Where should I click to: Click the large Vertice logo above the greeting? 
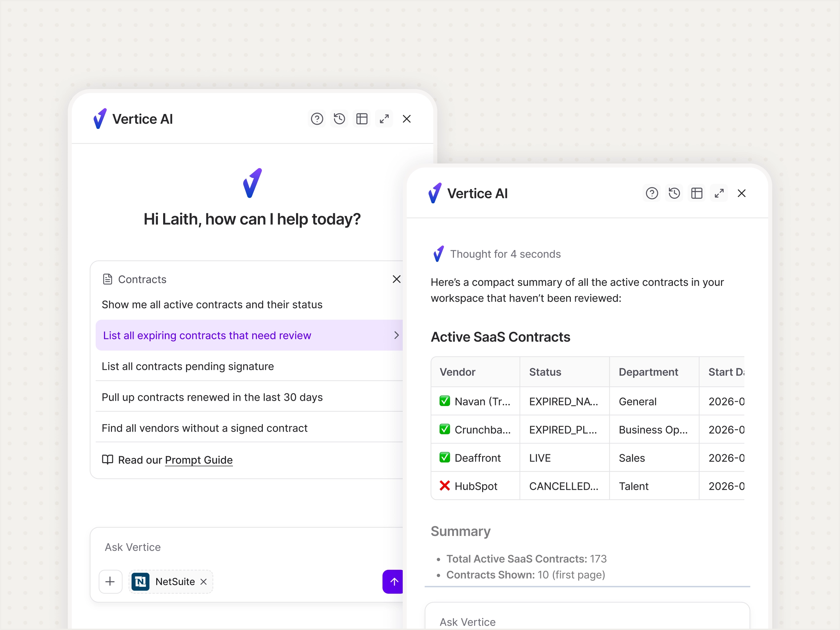click(252, 183)
